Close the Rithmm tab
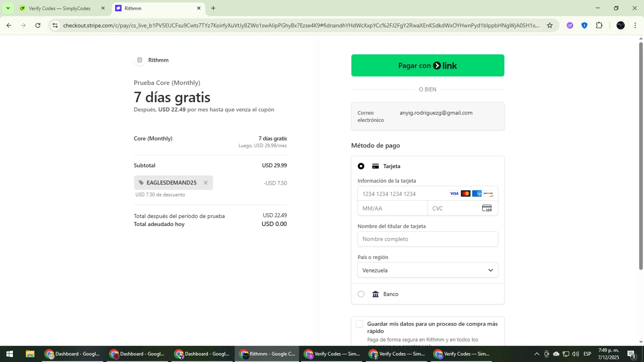Screen dimensions: 644x362 click(x=199, y=8)
